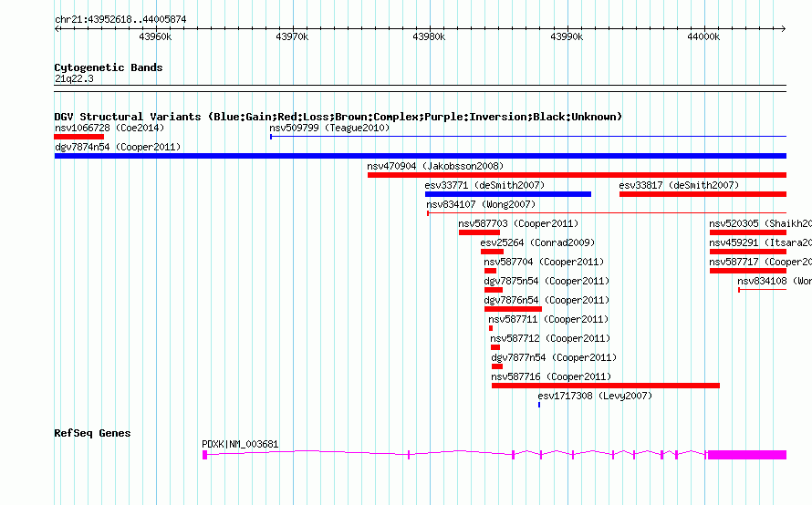Open nsv509799 (Teague2010) variant label
The height and width of the screenshot is (505, 812).
point(329,128)
